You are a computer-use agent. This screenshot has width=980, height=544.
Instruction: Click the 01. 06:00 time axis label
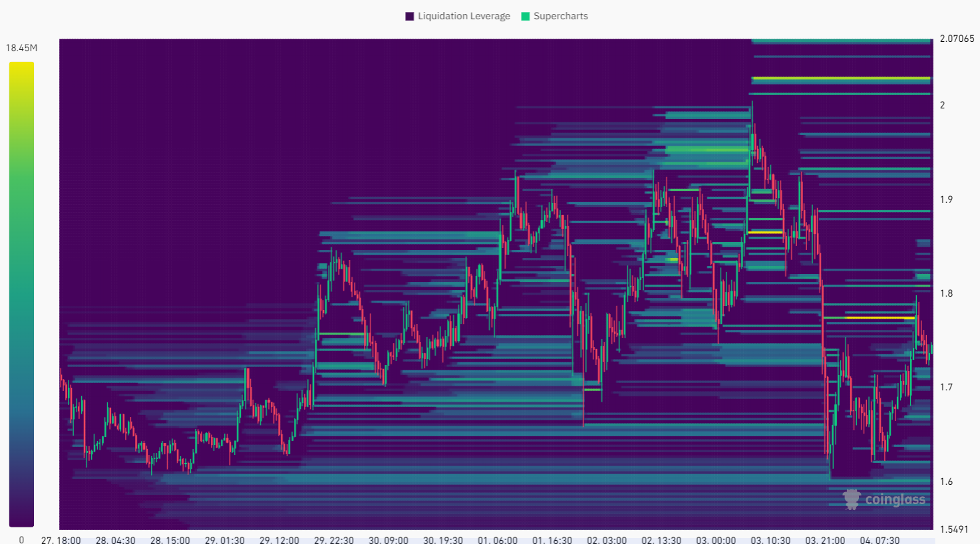click(x=497, y=540)
